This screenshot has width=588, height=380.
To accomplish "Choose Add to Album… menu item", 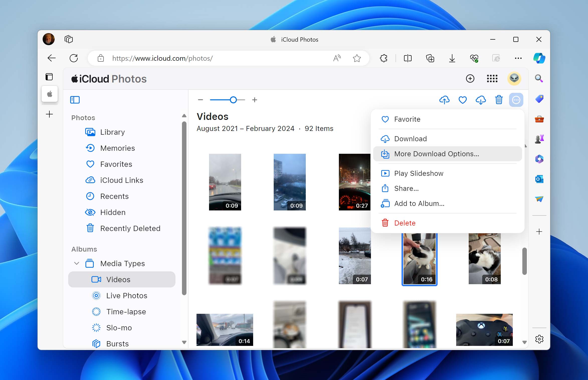I will tap(447, 203).
